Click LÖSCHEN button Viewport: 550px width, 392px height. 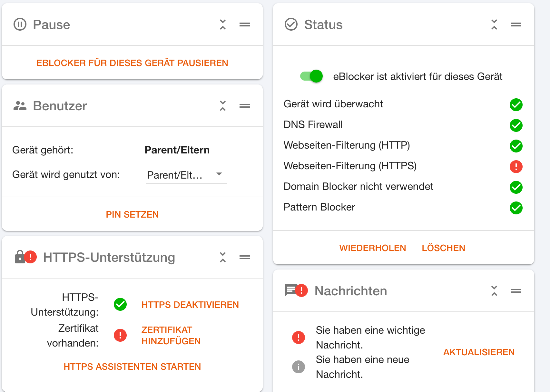tap(444, 248)
